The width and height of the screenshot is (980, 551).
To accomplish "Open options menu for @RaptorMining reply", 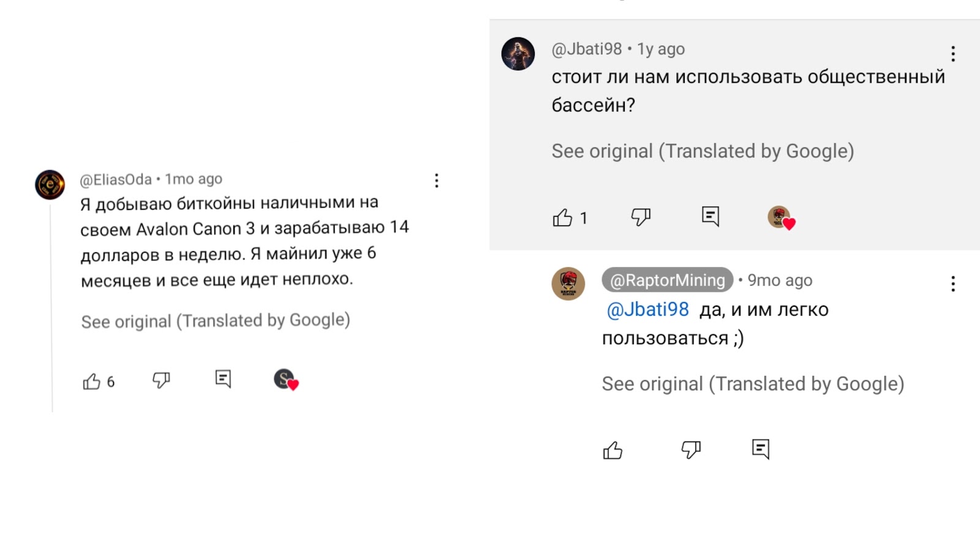I will pos(953,283).
